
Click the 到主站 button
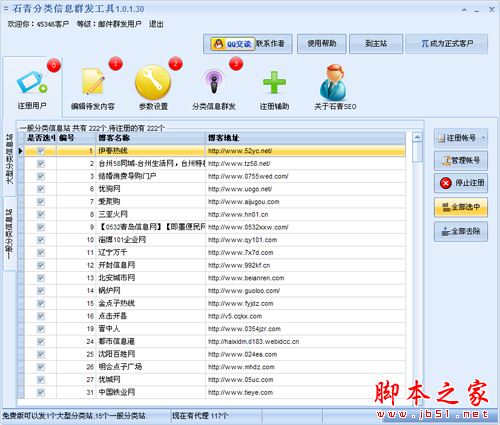[376, 44]
